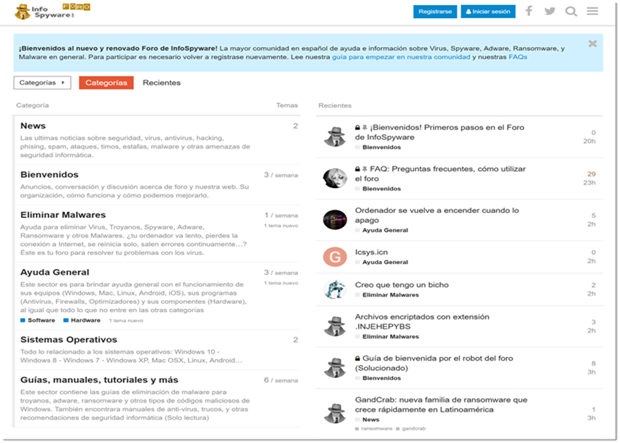The height and width of the screenshot is (443, 620).
Task: Click avatar beside Creo que tengo un bicho
Action: coord(335,290)
